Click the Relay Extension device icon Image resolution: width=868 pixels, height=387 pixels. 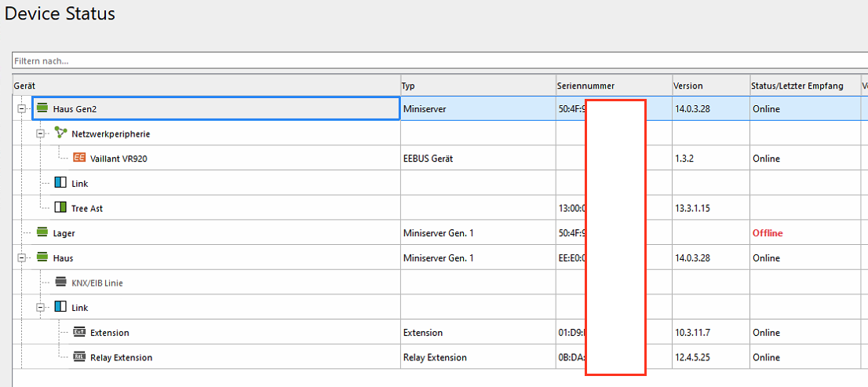pos(79,357)
